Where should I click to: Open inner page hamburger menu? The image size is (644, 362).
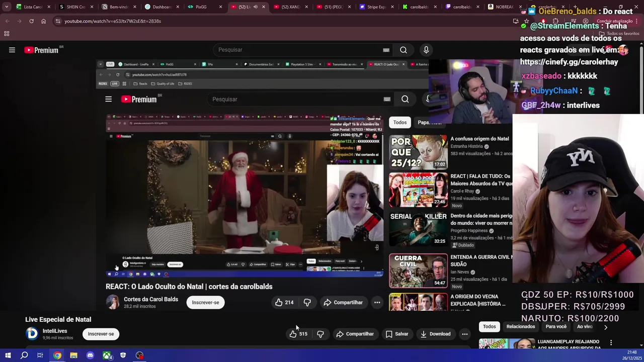click(108, 99)
